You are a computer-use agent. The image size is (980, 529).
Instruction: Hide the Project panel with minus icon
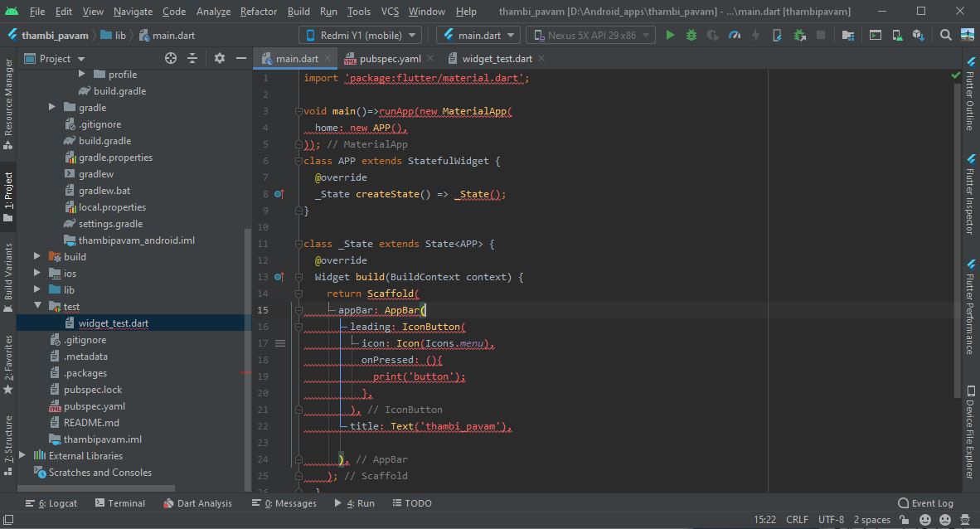click(x=241, y=58)
